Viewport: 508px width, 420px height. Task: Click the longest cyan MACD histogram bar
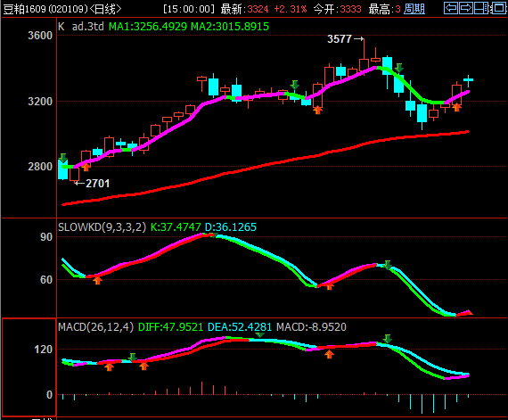coord(422,404)
